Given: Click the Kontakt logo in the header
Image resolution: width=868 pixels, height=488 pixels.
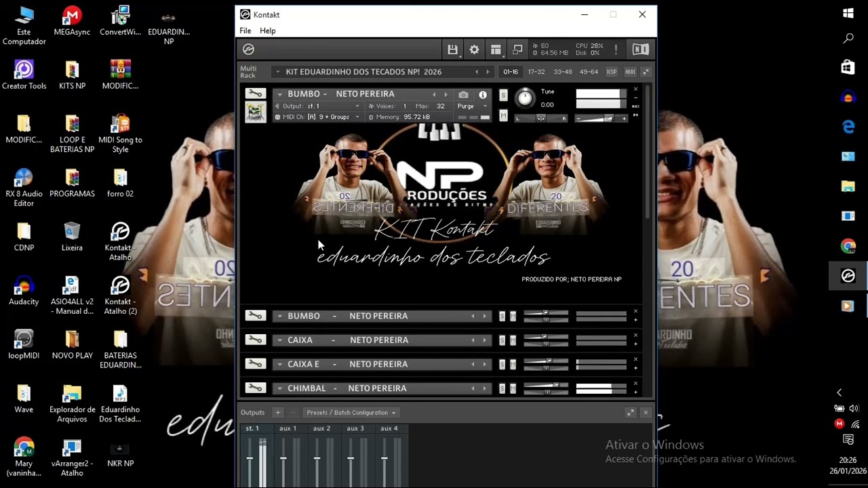Looking at the screenshot, I should [248, 49].
